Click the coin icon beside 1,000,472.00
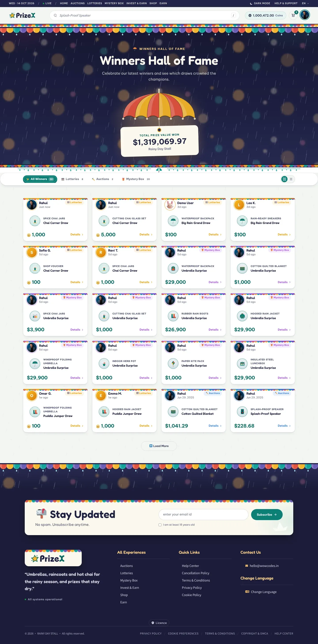This screenshot has width=318, height=644. 250,15
